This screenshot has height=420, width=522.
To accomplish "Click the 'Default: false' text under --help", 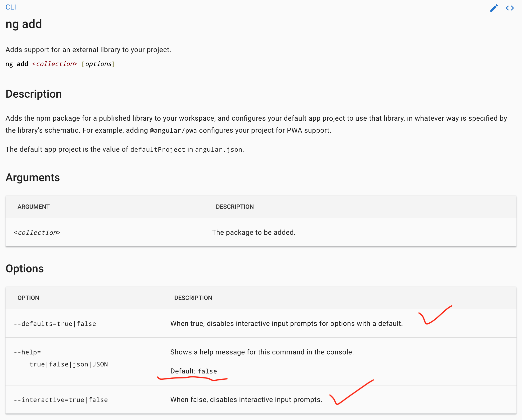I will point(193,371).
